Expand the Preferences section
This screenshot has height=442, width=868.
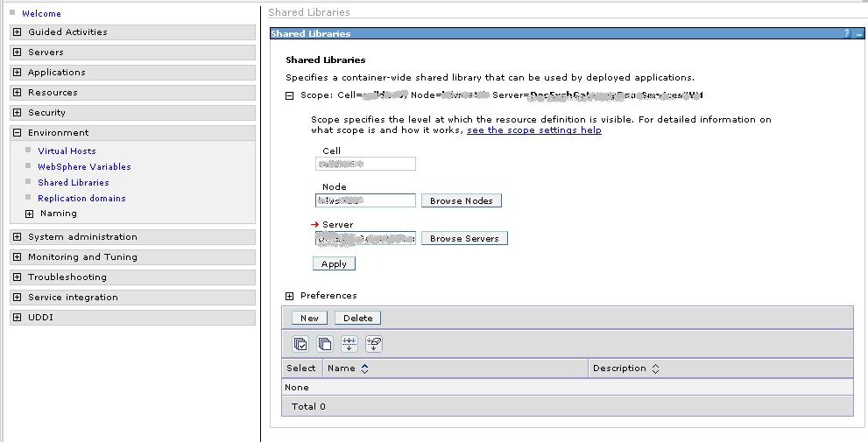pyautogui.click(x=290, y=296)
